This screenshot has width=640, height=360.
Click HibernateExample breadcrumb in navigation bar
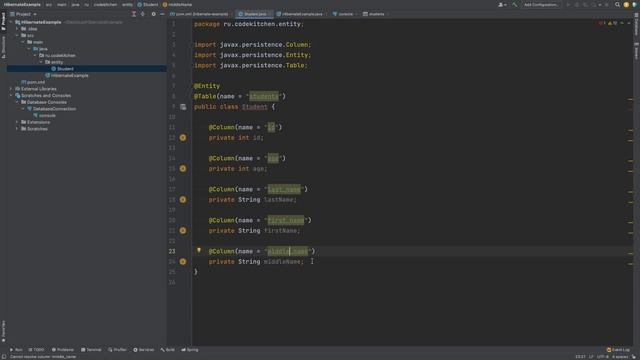pyautogui.click(x=22, y=4)
